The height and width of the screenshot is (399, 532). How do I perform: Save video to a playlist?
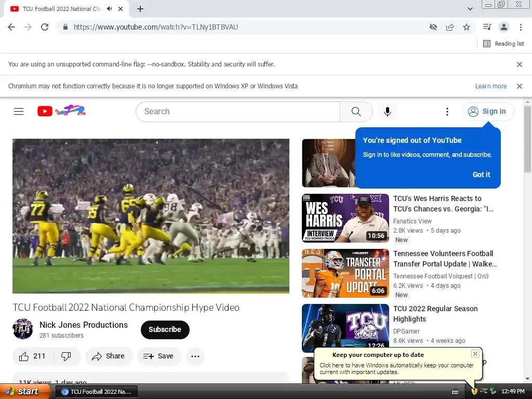[x=159, y=356]
